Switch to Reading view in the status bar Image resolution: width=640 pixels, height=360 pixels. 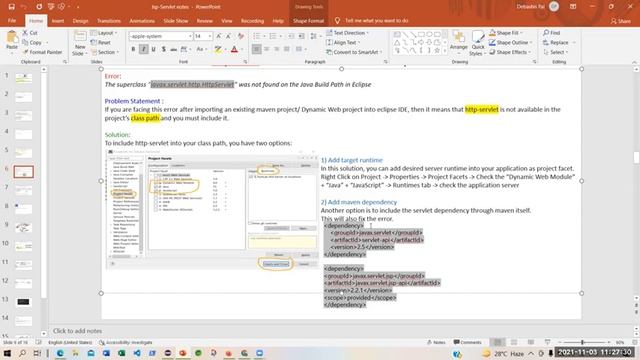click(531, 342)
